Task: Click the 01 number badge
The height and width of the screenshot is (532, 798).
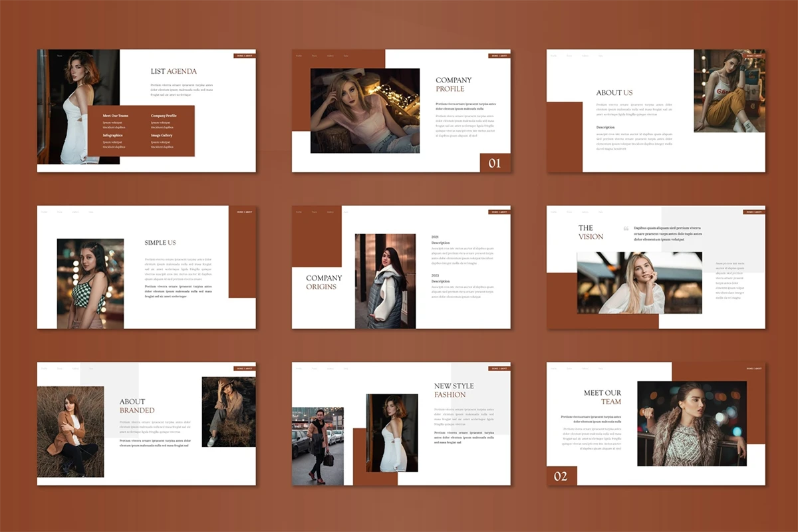Action: pos(495,163)
